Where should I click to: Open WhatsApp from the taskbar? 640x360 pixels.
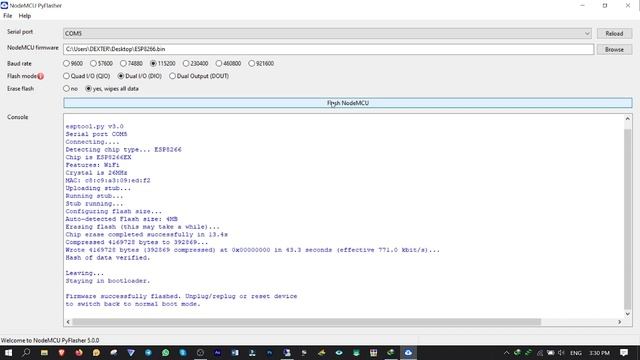pos(165,352)
